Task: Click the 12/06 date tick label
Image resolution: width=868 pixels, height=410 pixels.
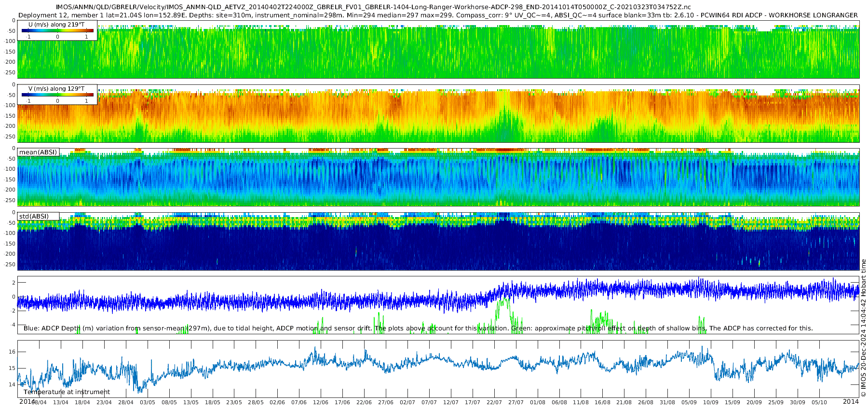Action: pyautogui.click(x=321, y=402)
